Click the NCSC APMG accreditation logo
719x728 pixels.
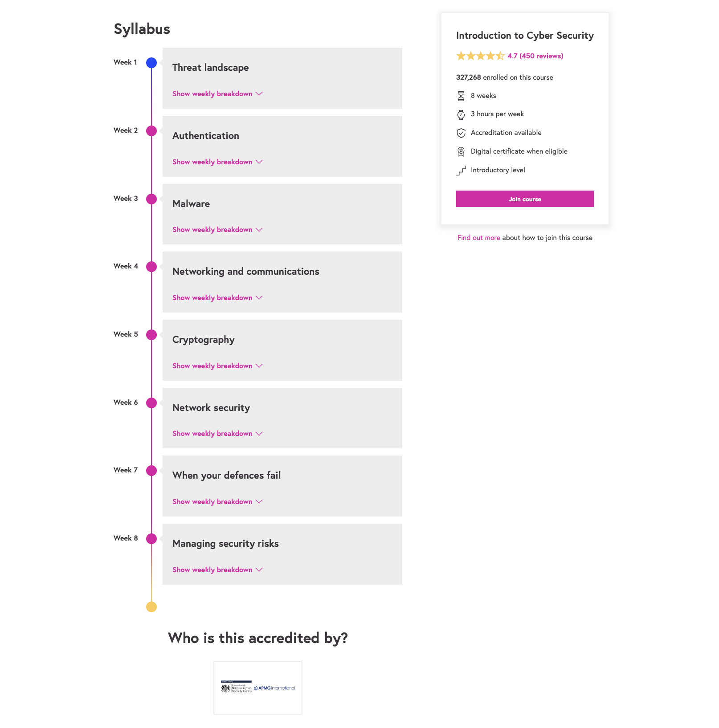[x=258, y=688]
